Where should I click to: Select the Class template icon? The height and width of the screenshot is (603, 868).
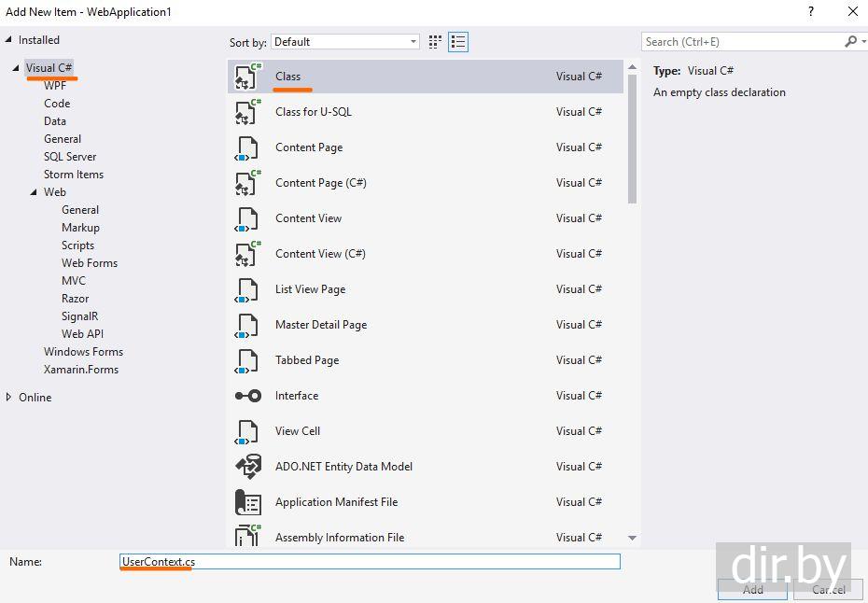[x=247, y=77]
